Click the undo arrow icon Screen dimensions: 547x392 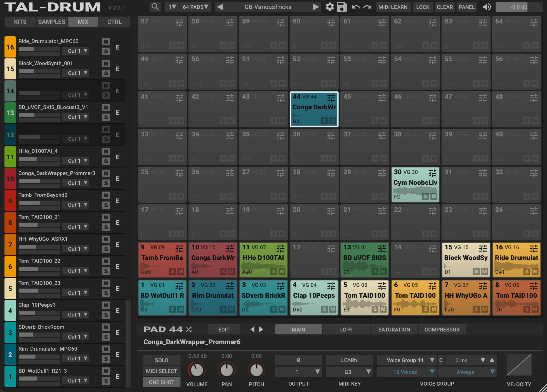tap(356, 7)
